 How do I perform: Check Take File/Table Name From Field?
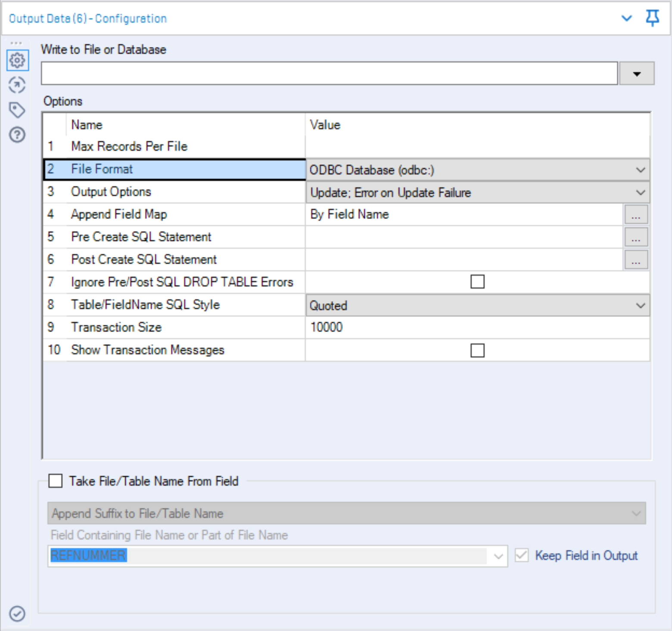click(56, 481)
